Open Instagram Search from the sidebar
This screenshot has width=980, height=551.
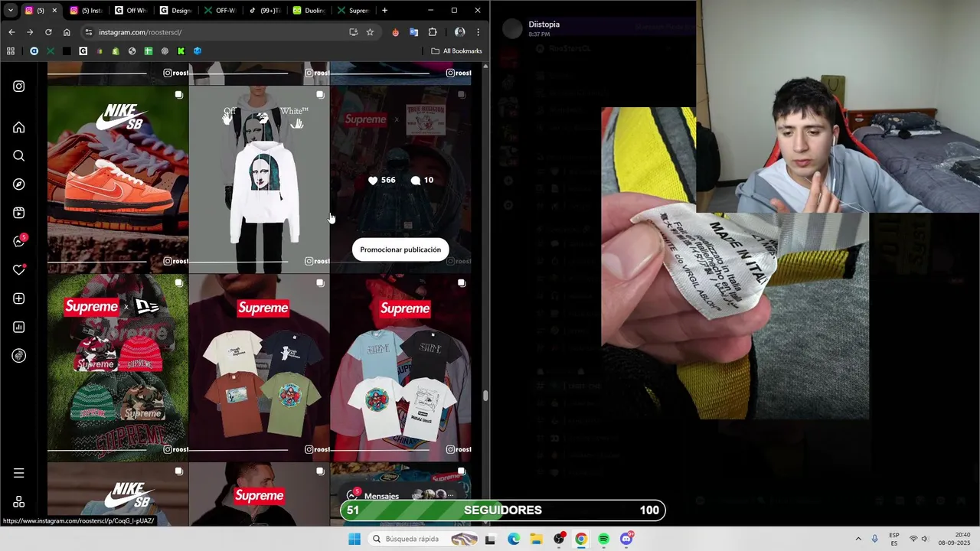click(x=19, y=156)
